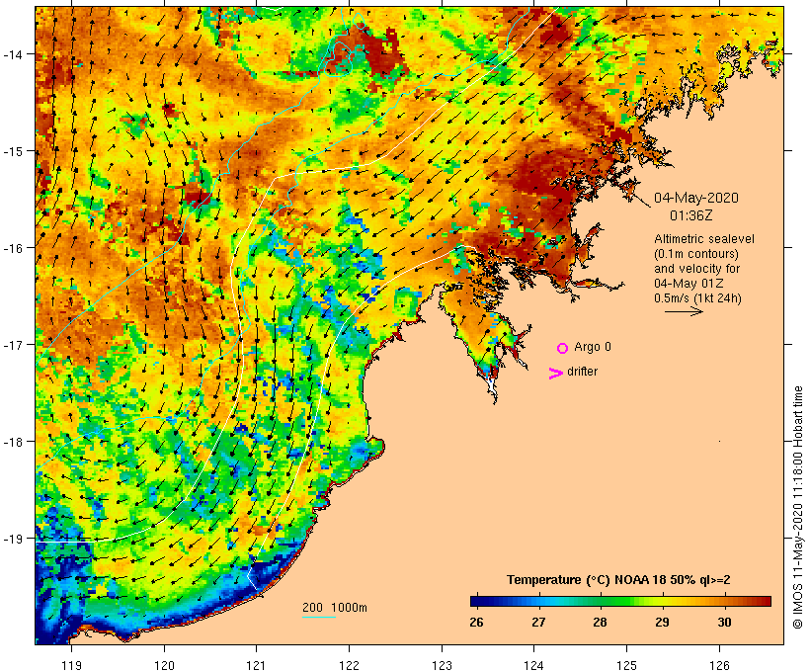The image size is (810, 672).
Task: Click the longitude label '125'
Action: [626, 665]
